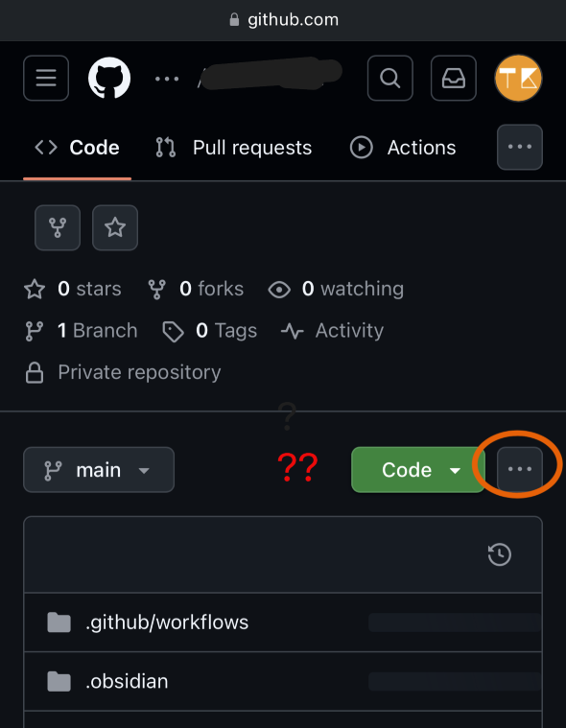Image resolution: width=566 pixels, height=728 pixels.
Task: Open the search magnifier button
Action: [x=390, y=78]
